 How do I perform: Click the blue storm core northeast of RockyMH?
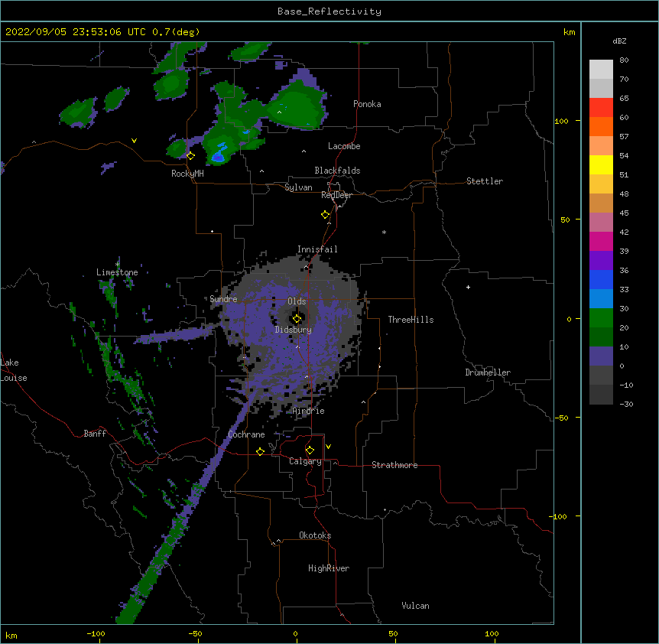(218, 158)
